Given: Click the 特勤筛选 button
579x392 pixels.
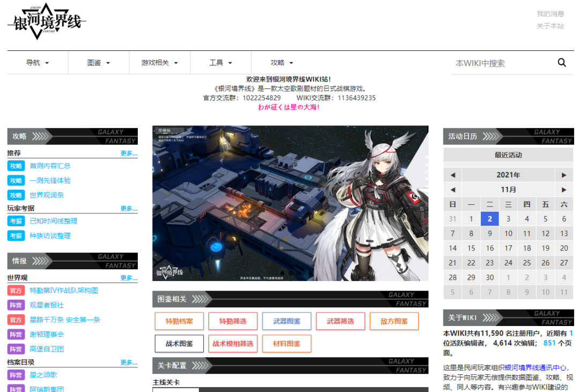Looking at the screenshot, I should point(233,321).
